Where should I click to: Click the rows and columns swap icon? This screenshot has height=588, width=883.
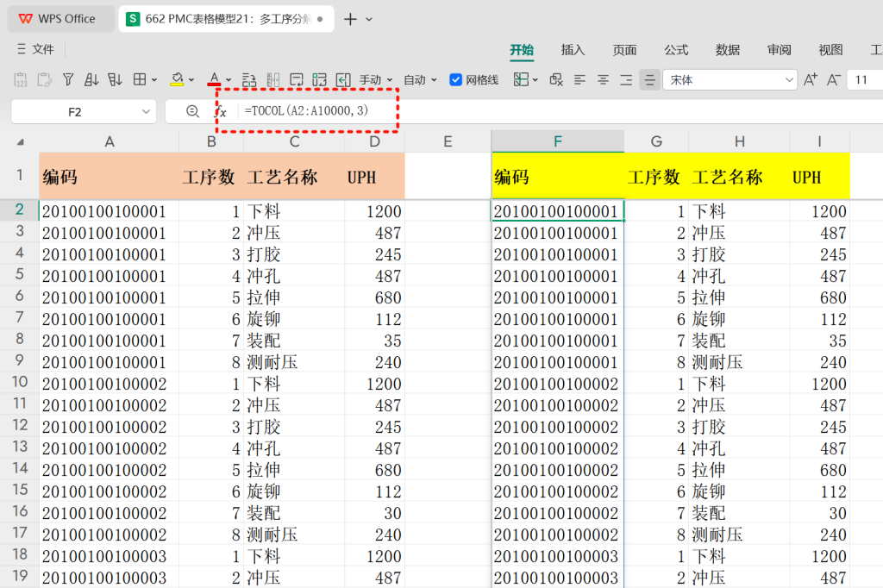pyautogui.click(x=249, y=80)
